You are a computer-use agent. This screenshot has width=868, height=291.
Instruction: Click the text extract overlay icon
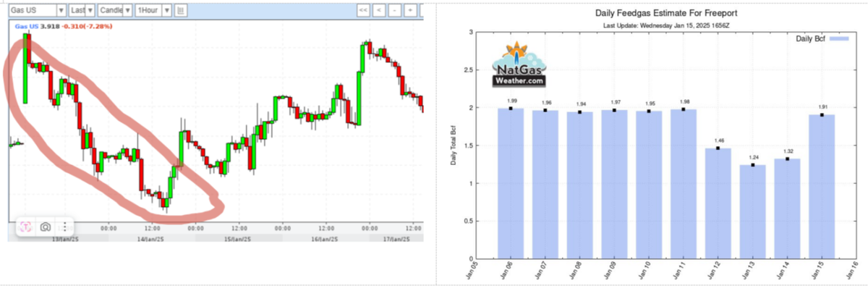(25, 227)
